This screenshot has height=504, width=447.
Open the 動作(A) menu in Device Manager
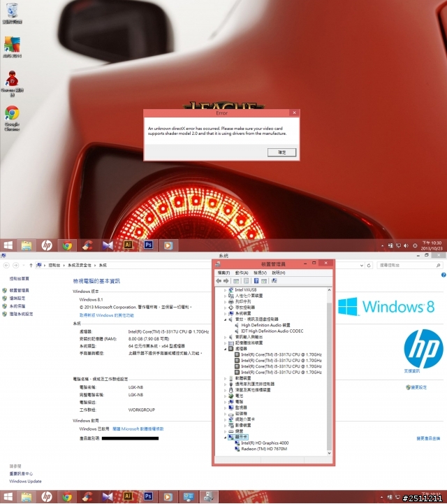[242, 273]
